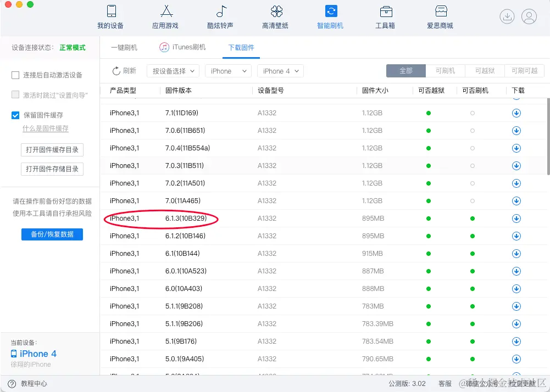This screenshot has width=550, height=392.
Task: Go to 酷炫铃声 ringtones
Action: tap(220, 17)
